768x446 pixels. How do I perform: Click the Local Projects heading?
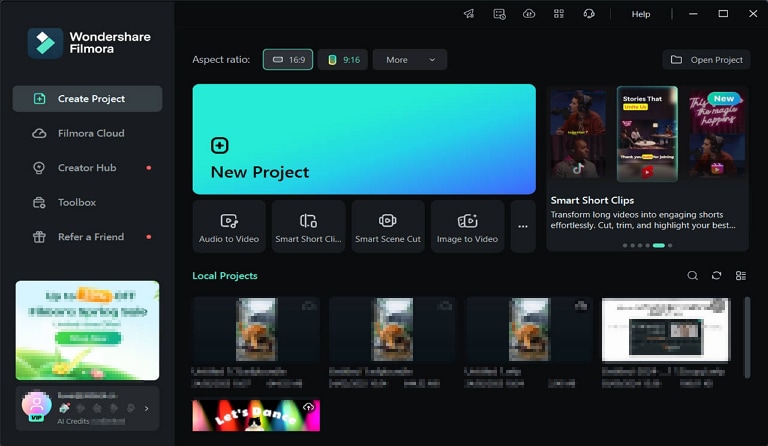[225, 276]
